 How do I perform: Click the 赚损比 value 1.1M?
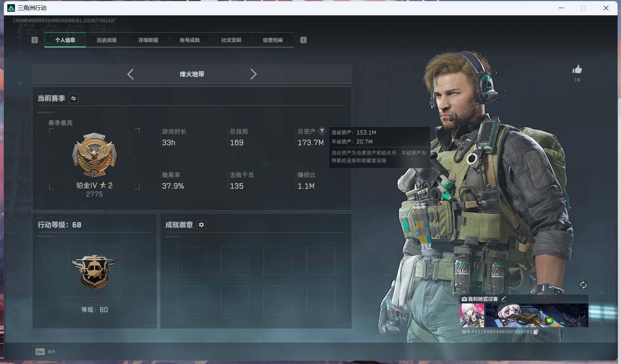(306, 186)
